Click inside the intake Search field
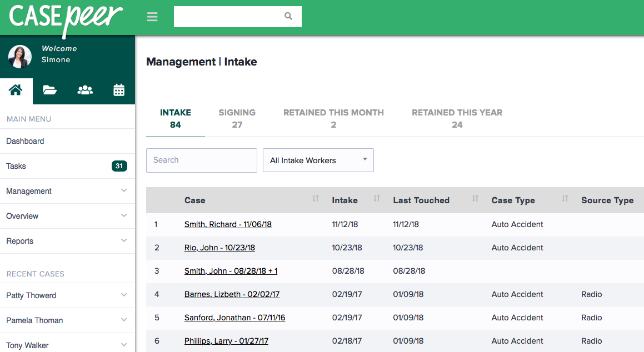The width and height of the screenshot is (644, 352). pos(201,160)
